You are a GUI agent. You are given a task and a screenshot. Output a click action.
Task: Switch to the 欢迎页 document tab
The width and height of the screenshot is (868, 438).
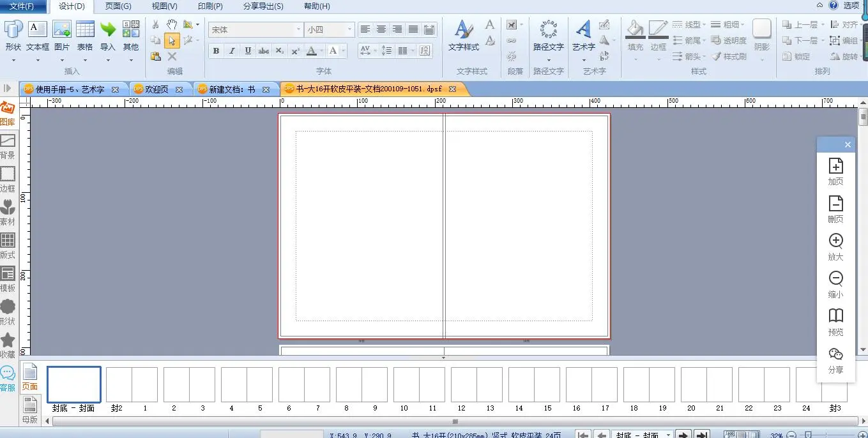[x=156, y=89]
